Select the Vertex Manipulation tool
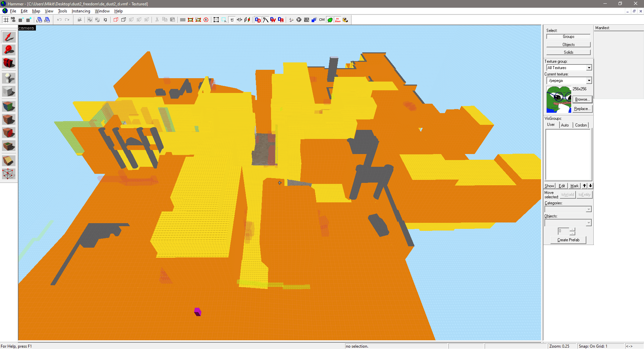The image size is (644, 349). 9,174
